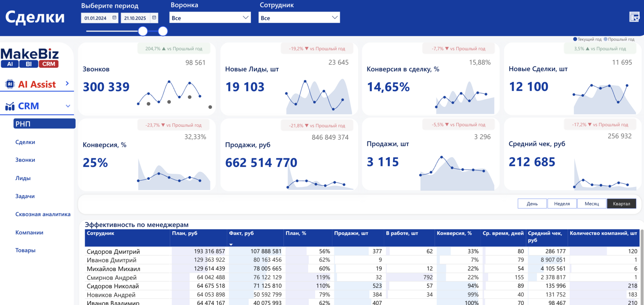Select the День period granularity
644x305 pixels.
point(532,203)
